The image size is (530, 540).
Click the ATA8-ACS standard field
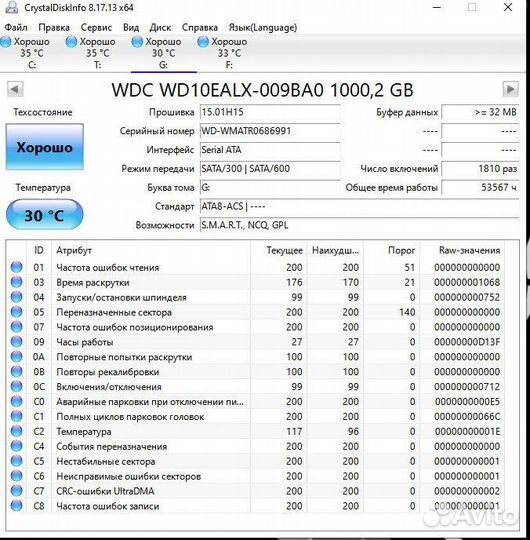pyautogui.click(x=359, y=207)
